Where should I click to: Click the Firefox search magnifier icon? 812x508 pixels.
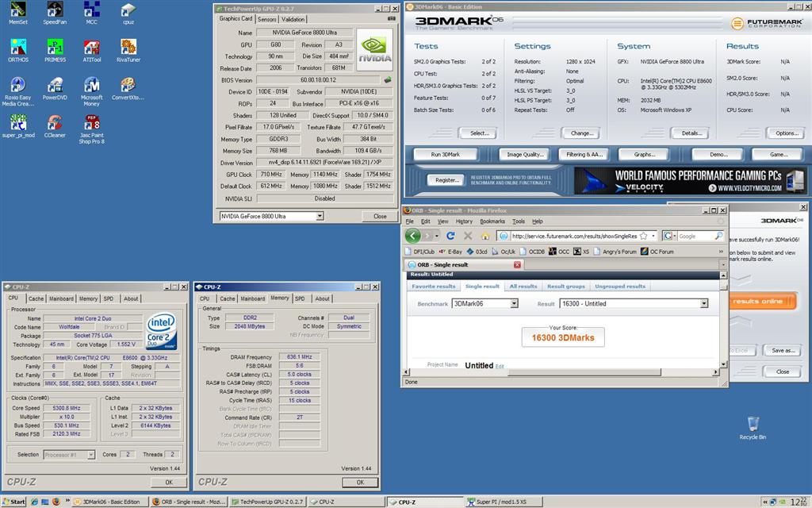[x=718, y=236]
